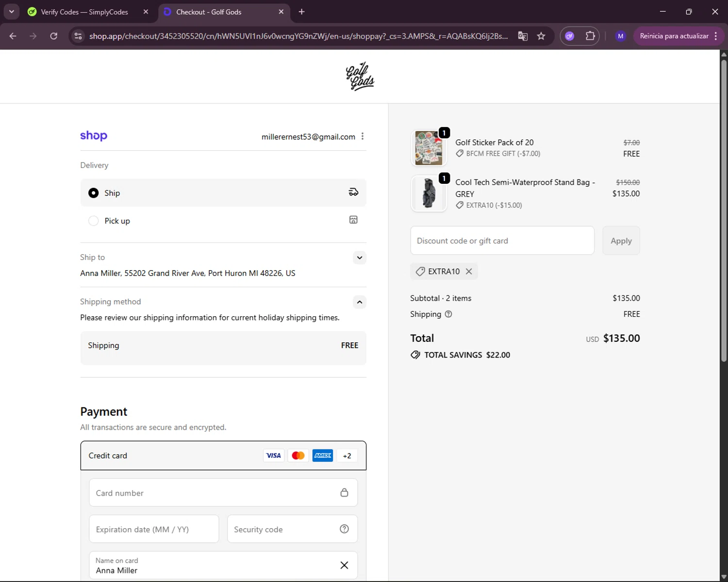Click the security code help icon
The width and height of the screenshot is (728, 582).
click(344, 529)
